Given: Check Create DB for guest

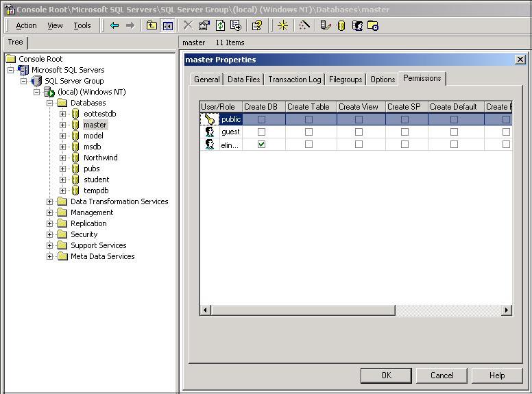Looking at the screenshot, I should (x=261, y=132).
